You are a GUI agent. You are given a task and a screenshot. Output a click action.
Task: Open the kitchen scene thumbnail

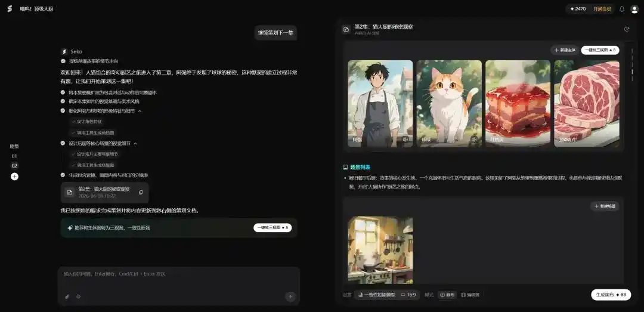380,250
